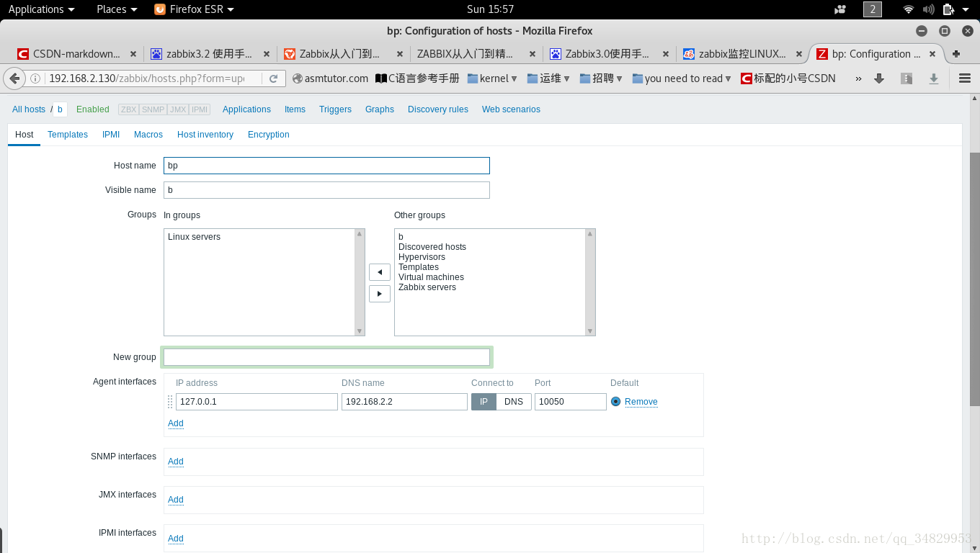Move the group into In groups with the left arrow
980x553 pixels.
pyautogui.click(x=380, y=272)
